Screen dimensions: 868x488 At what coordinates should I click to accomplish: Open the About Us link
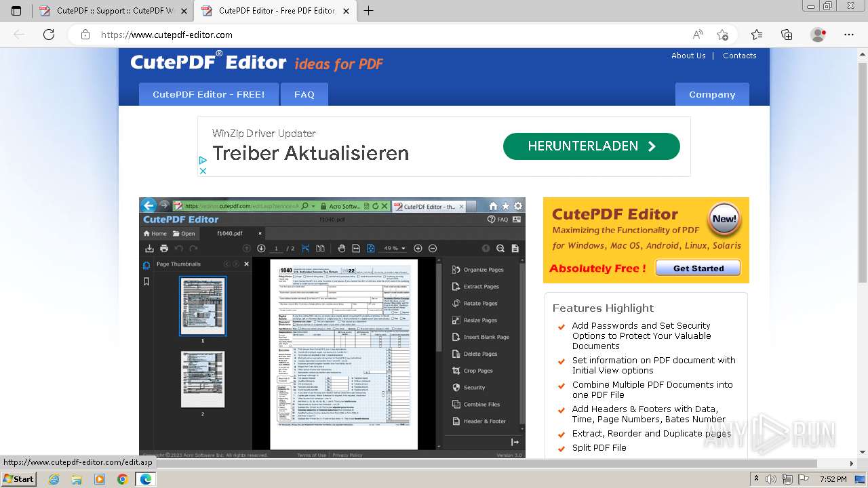(688, 56)
